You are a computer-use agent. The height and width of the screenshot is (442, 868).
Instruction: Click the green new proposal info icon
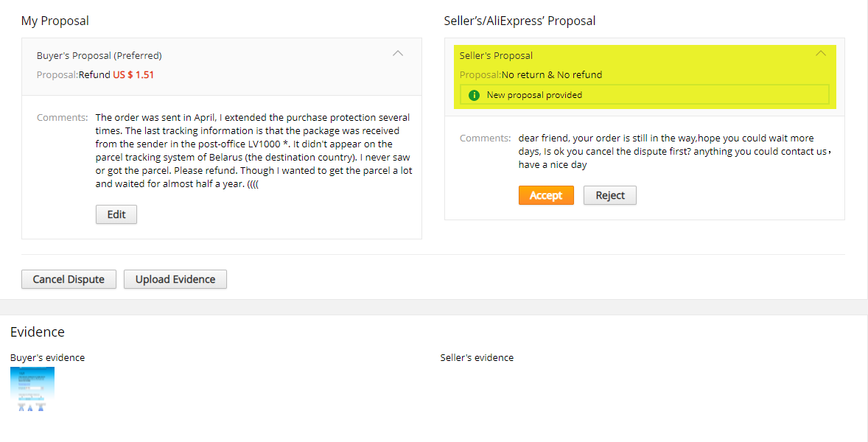click(x=474, y=95)
